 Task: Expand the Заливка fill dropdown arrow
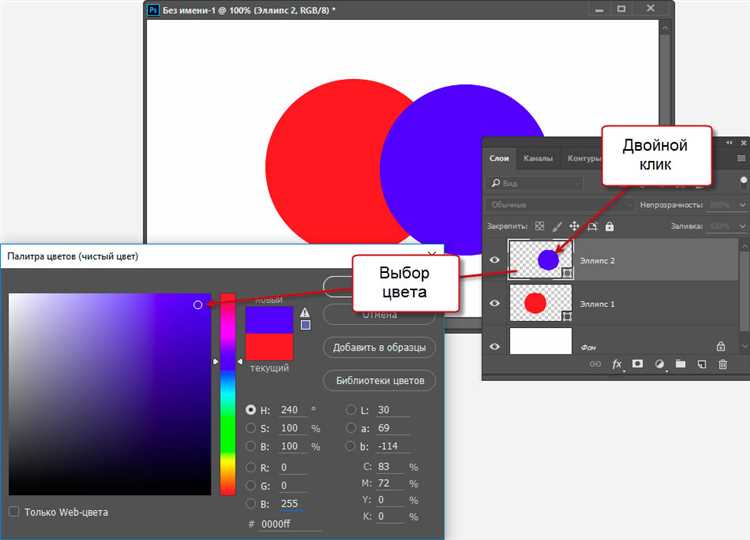click(x=742, y=226)
